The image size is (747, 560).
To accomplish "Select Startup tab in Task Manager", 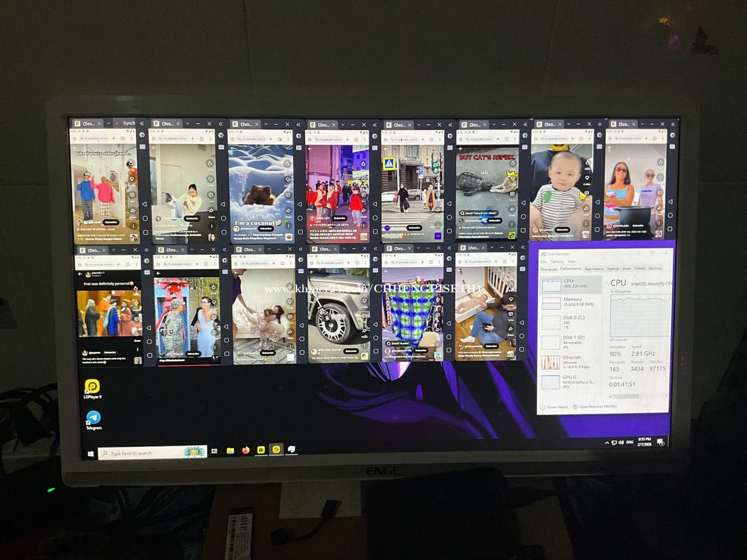I will 613,268.
